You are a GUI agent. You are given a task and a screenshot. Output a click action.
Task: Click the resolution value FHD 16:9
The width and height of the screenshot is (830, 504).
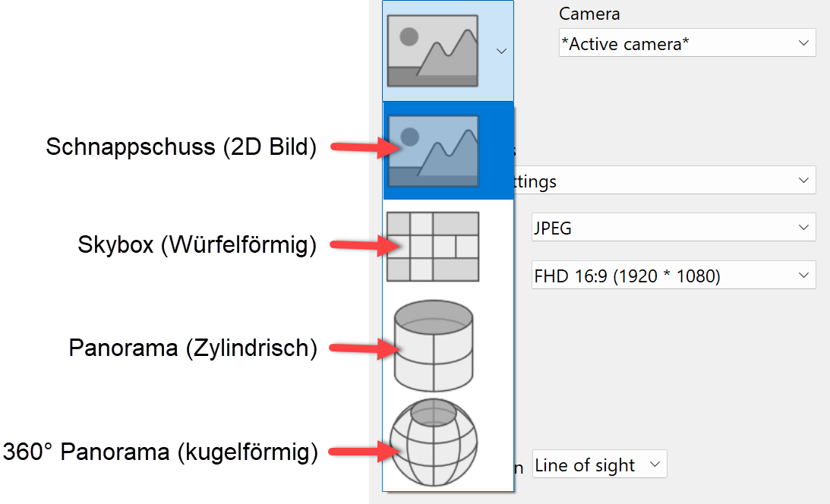(623, 275)
